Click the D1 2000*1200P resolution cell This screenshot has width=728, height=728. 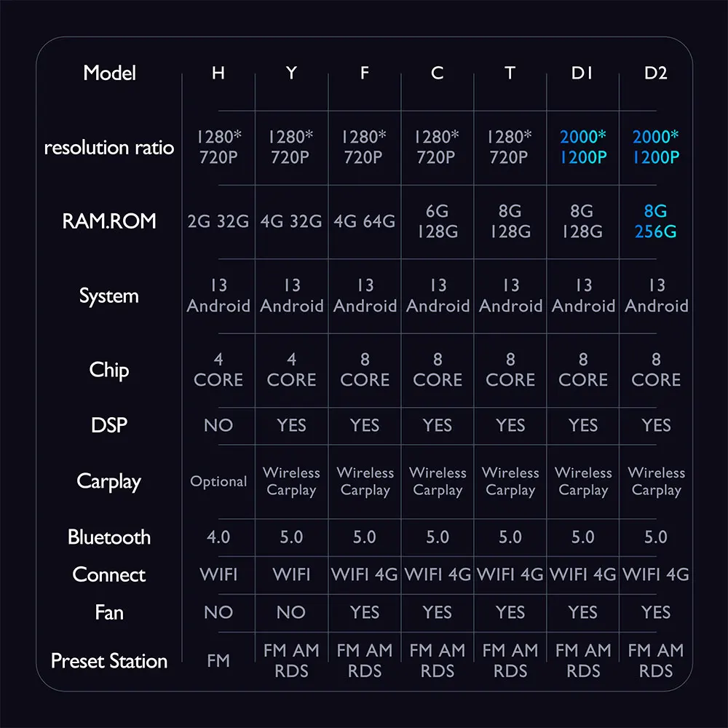(583, 147)
